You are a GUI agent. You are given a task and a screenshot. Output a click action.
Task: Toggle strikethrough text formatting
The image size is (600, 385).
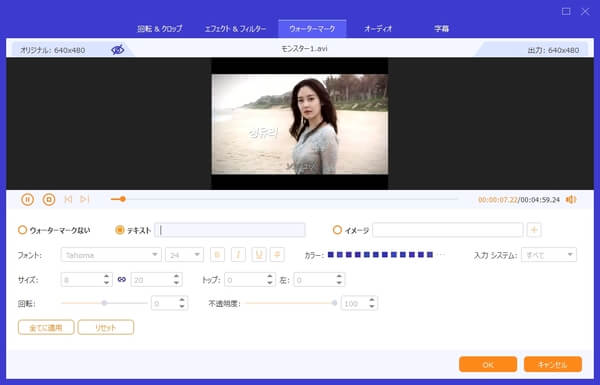277,254
